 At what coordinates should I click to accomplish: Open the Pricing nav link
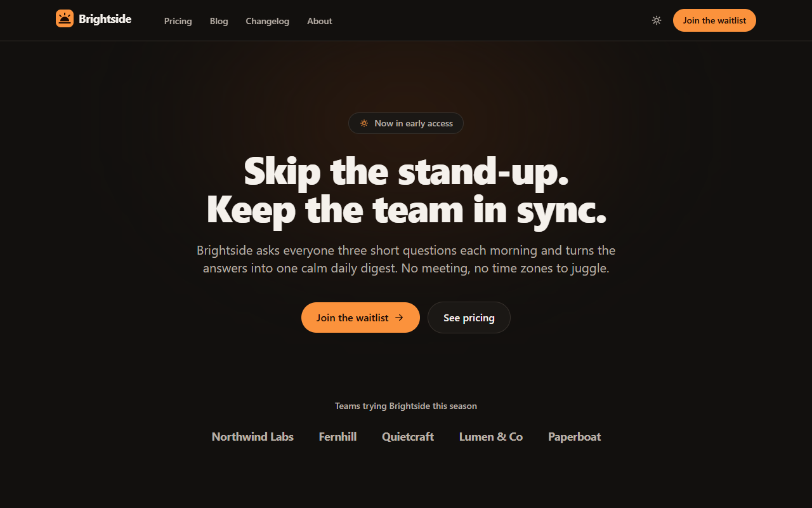(x=178, y=21)
